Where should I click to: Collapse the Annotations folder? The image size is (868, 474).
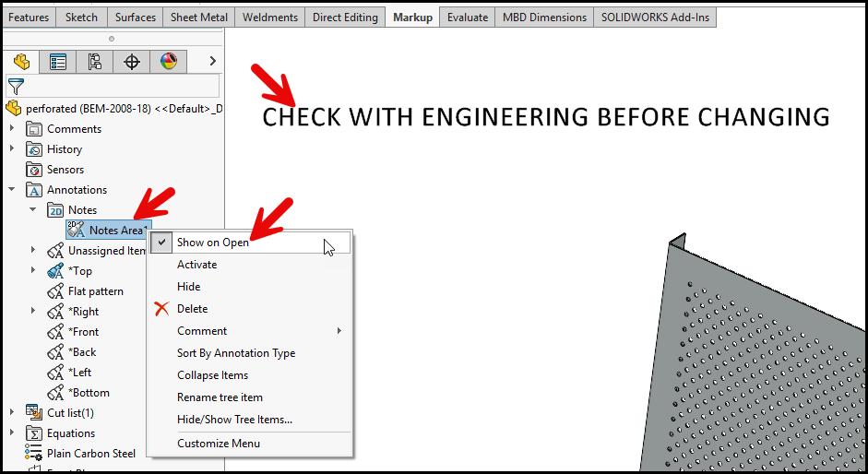12,190
